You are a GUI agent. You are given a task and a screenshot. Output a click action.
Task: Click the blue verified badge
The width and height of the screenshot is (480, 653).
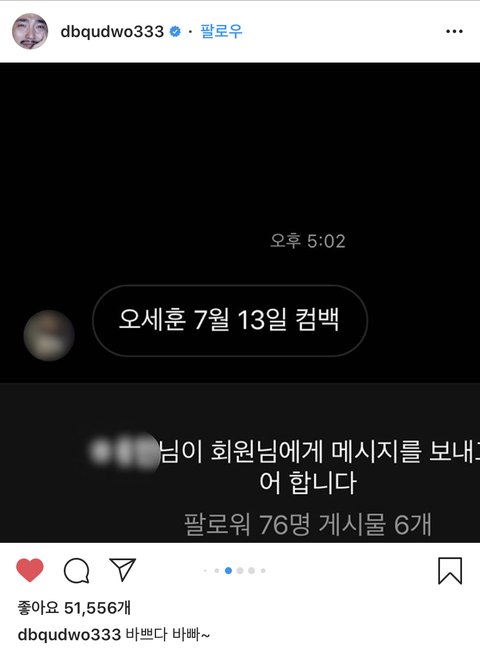pyautogui.click(x=175, y=31)
